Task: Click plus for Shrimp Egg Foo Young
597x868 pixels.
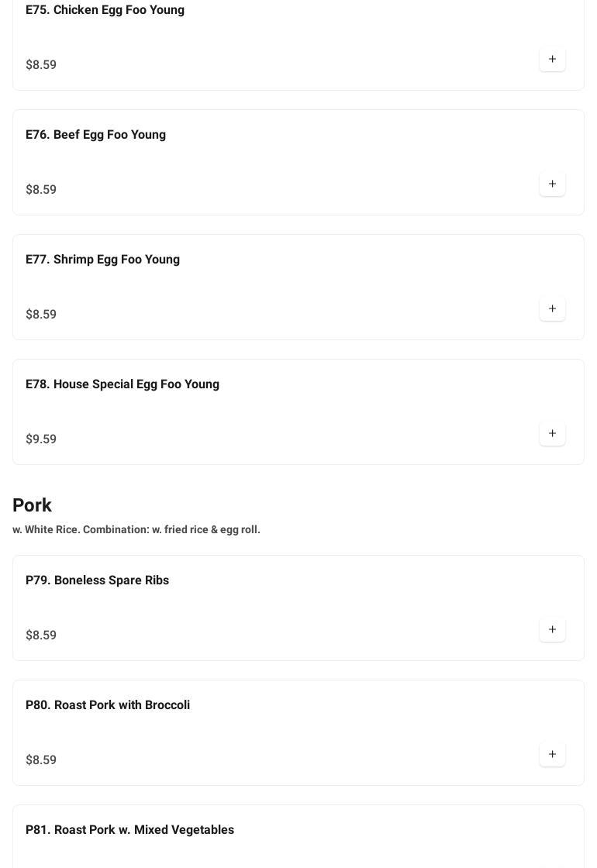Action: click(x=552, y=309)
